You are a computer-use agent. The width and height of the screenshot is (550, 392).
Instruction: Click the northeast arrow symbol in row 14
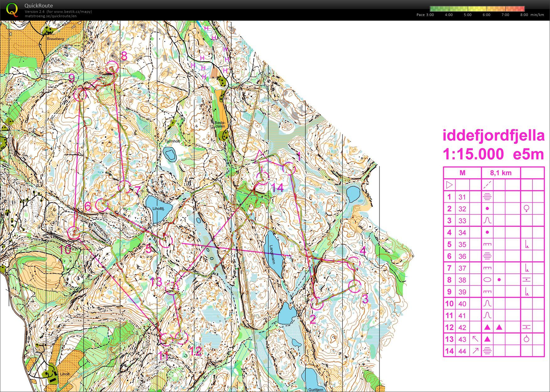(475, 351)
